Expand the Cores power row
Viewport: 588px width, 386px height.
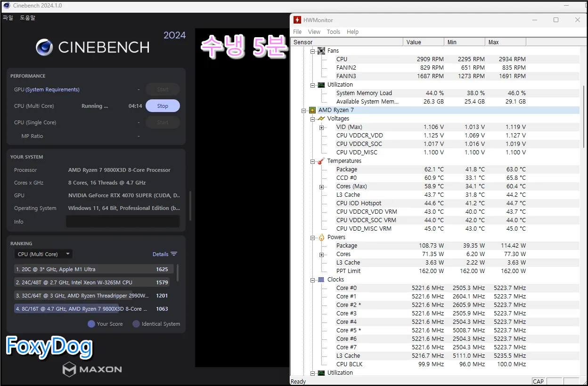pos(321,254)
